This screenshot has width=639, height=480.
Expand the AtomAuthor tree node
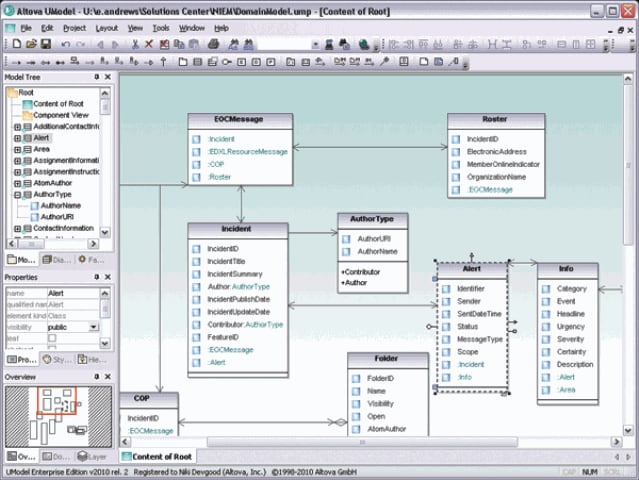18,183
